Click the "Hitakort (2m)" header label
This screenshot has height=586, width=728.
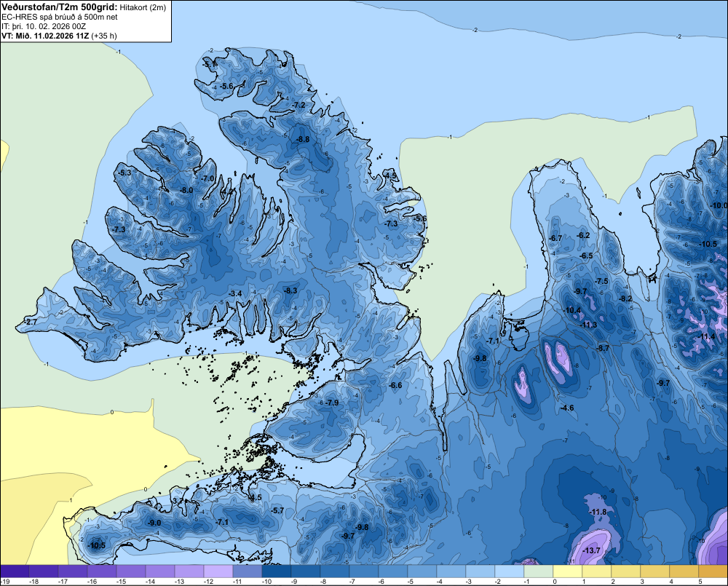(x=143, y=7)
